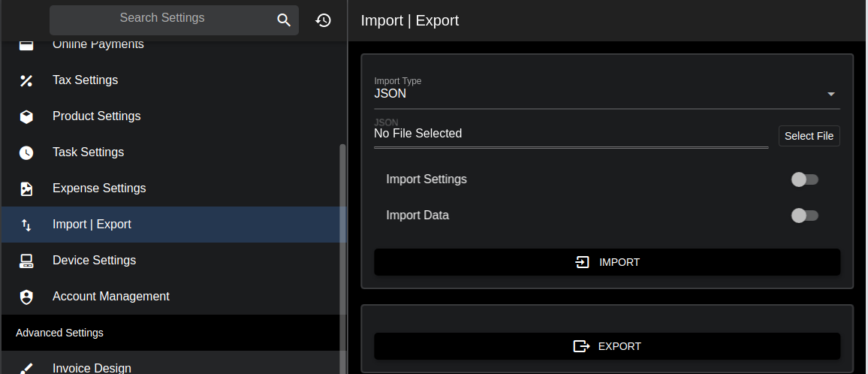This screenshot has height=374, width=868.
Task: Click the Account Management shield icon
Action: tap(26, 297)
